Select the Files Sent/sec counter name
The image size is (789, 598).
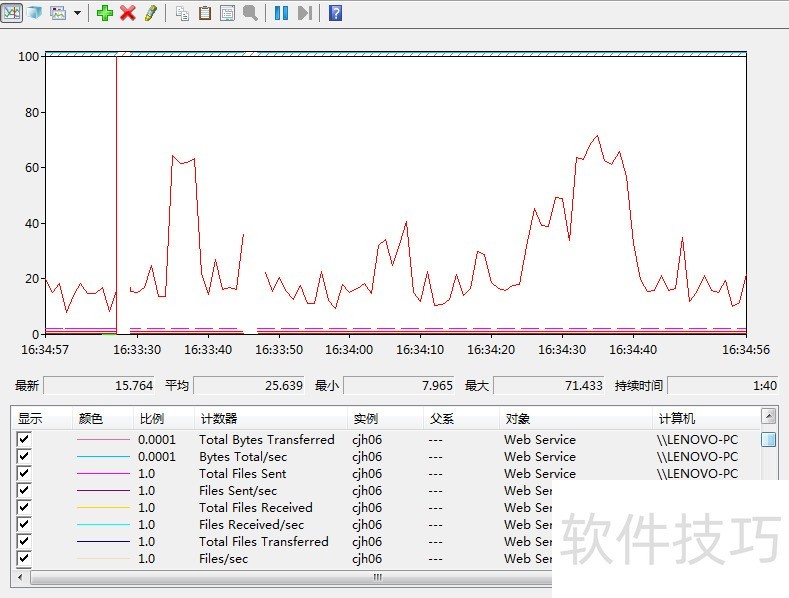[x=238, y=491]
